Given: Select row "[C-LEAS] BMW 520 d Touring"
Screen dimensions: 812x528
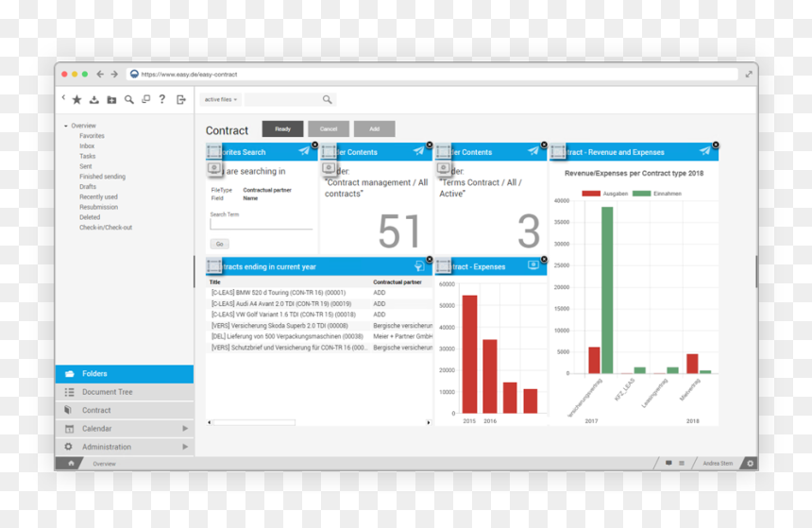Looking at the screenshot, I should [x=319, y=293].
